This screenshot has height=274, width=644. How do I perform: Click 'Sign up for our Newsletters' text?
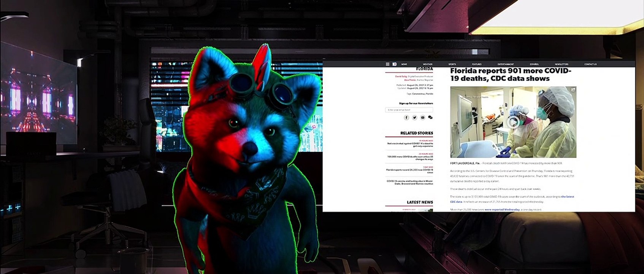[x=416, y=104]
